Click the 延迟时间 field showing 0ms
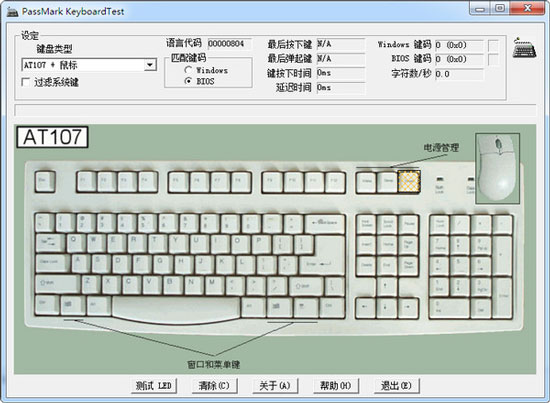The image size is (550, 403). [341, 87]
